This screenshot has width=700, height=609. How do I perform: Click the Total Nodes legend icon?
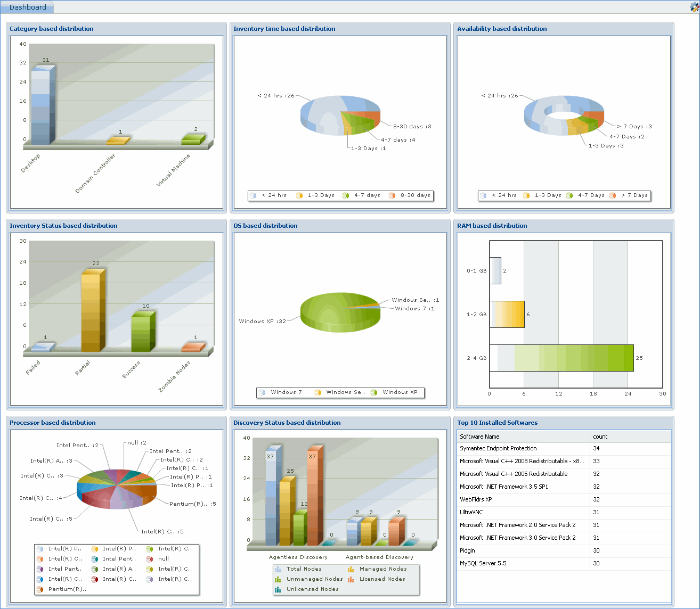click(x=278, y=569)
